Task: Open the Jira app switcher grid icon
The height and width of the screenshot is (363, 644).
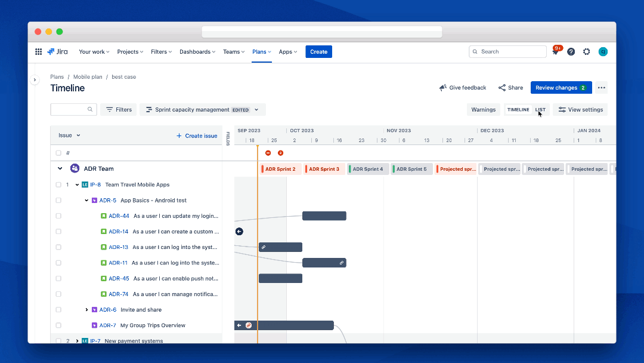Action: pyautogui.click(x=38, y=52)
